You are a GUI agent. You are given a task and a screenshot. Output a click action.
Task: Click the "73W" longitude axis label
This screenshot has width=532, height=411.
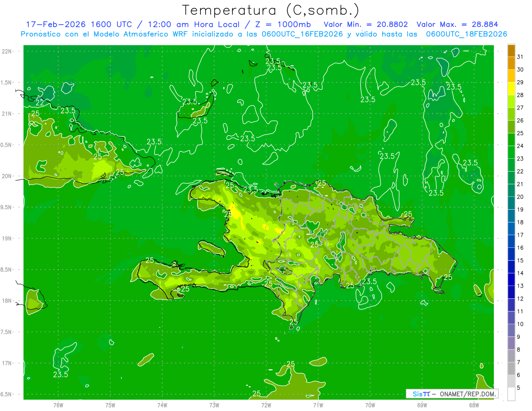214,405
